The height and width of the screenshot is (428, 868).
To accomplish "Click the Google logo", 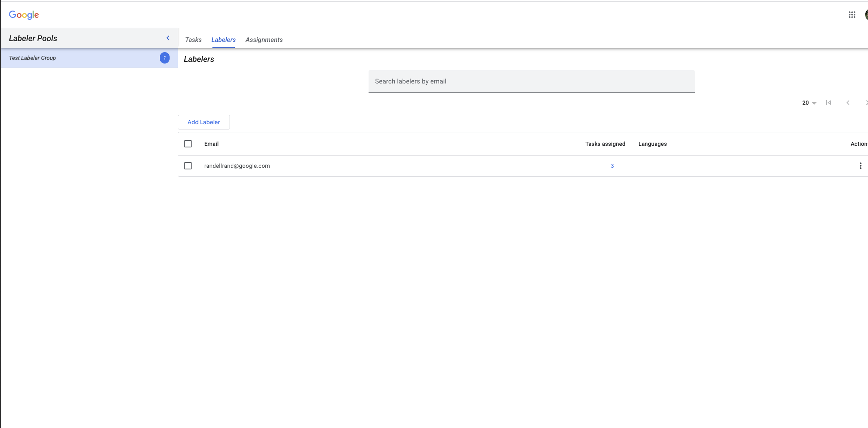I will point(24,15).
